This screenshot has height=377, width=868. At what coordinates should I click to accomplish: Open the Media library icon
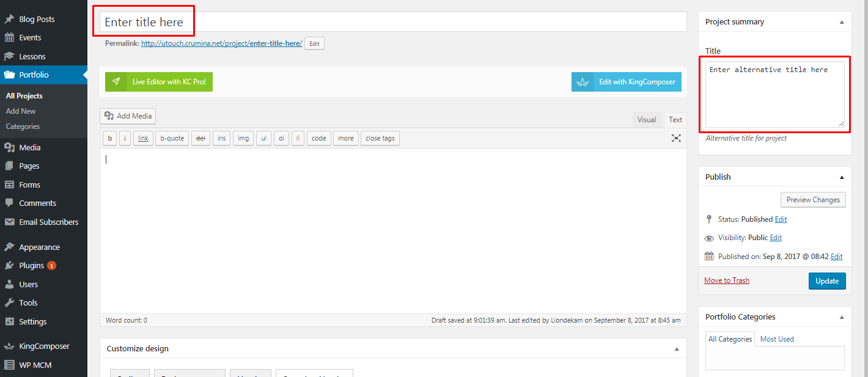point(9,147)
